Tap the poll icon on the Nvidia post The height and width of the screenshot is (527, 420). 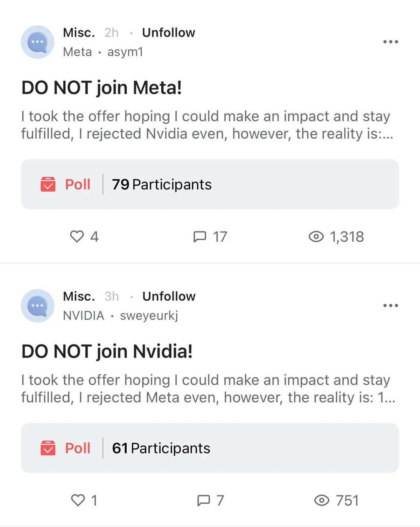coord(48,448)
